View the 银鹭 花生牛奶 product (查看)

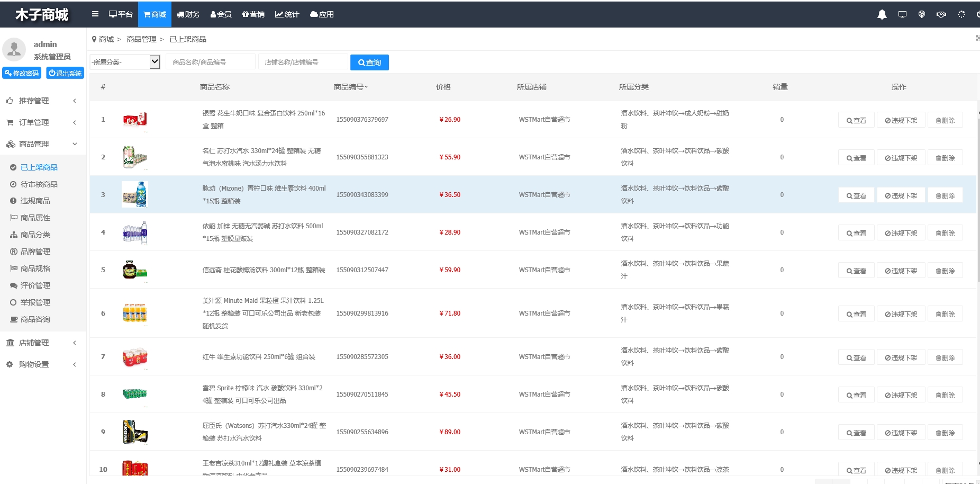tap(856, 120)
